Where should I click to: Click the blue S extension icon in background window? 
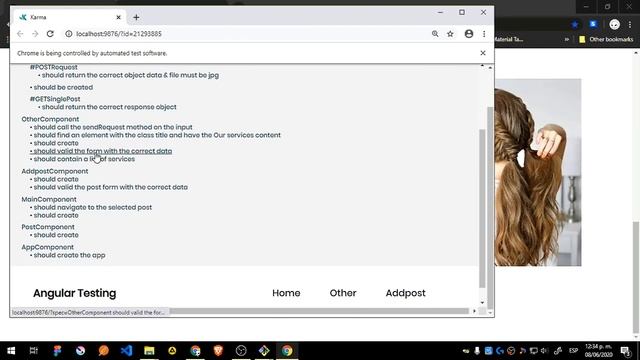593,24
